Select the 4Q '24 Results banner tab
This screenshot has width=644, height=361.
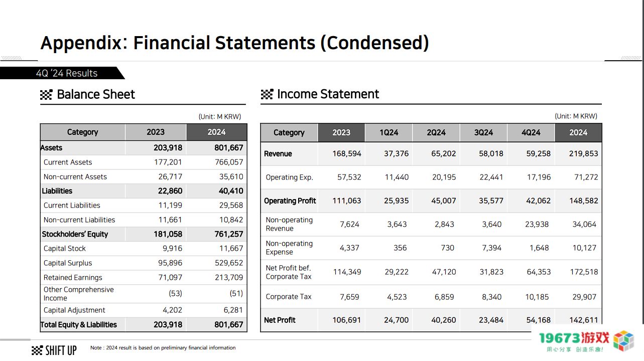(67, 73)
